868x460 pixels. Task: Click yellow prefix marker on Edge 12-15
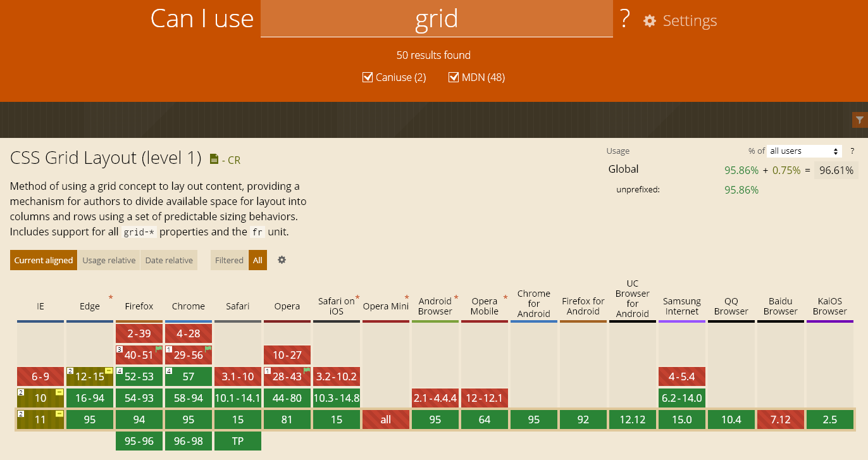(109, 371)
